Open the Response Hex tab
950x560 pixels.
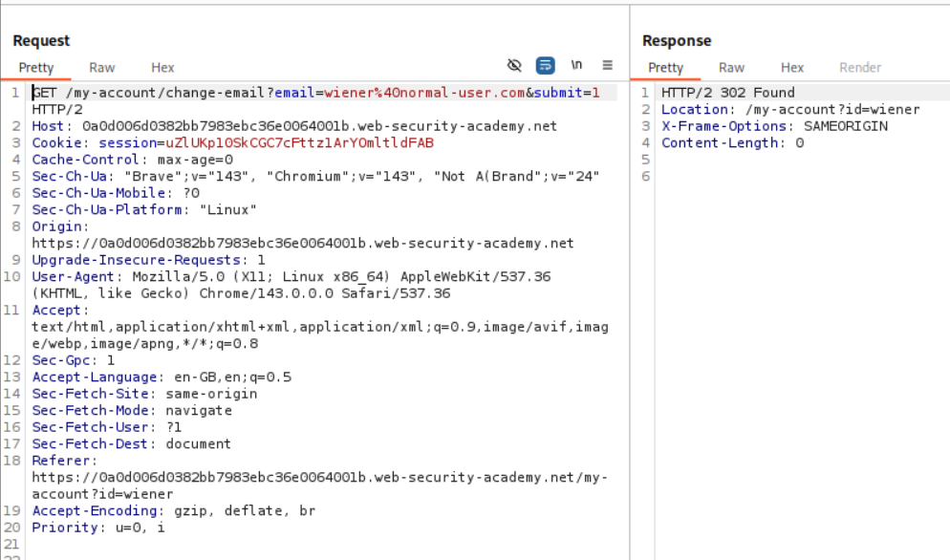pos(791,68)
